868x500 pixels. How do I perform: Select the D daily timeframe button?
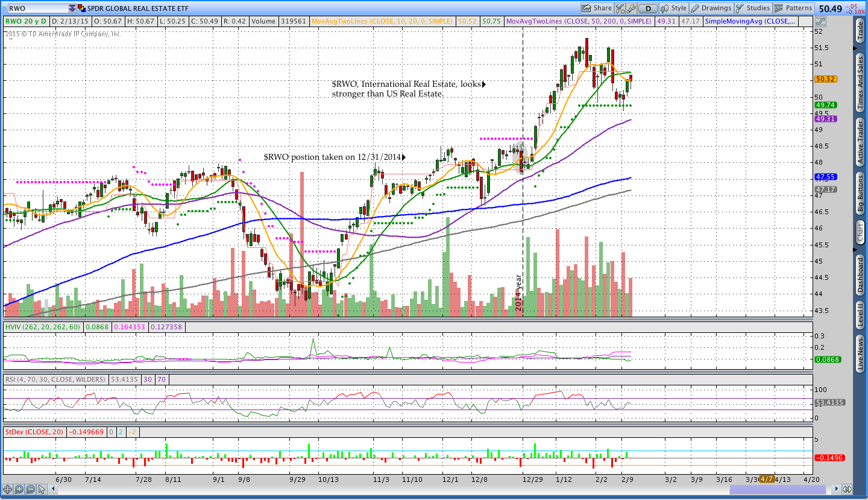coord(648,8)
